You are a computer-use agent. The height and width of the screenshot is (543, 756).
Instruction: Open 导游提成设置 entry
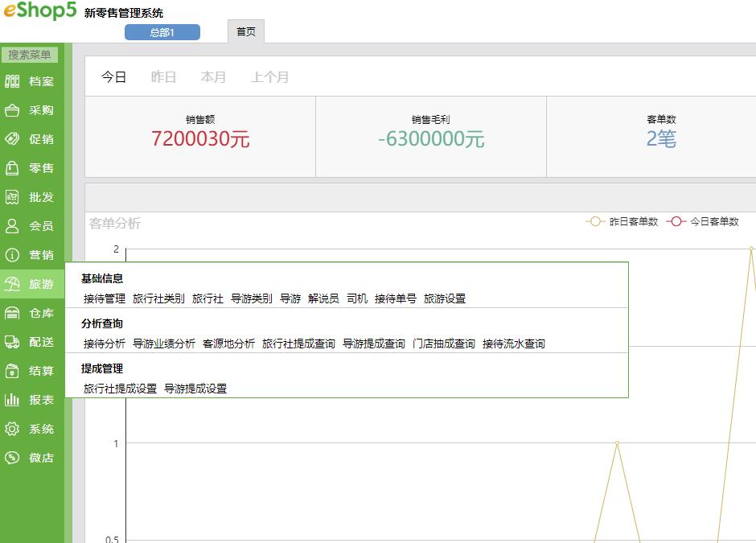pos(195,389)
